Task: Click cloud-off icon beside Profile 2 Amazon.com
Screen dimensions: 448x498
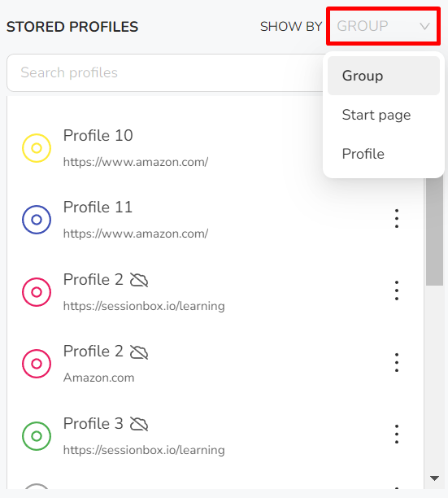Action: click(139, 352)
